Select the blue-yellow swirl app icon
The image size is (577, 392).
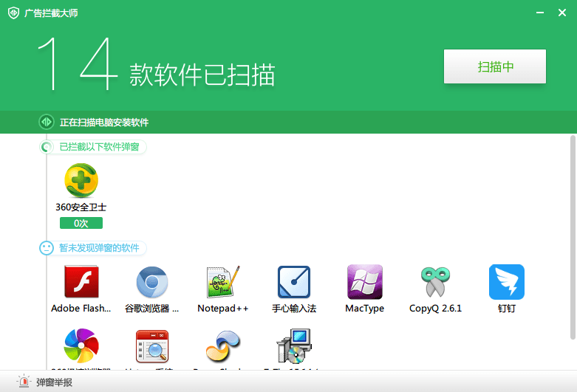coord(223,345)
